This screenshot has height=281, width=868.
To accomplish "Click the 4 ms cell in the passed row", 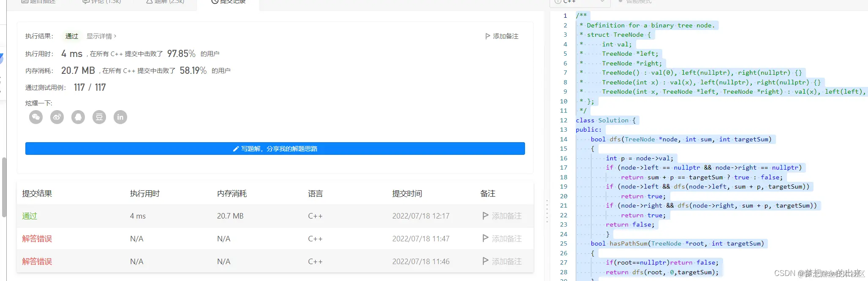I will click(x=138, y=216).
